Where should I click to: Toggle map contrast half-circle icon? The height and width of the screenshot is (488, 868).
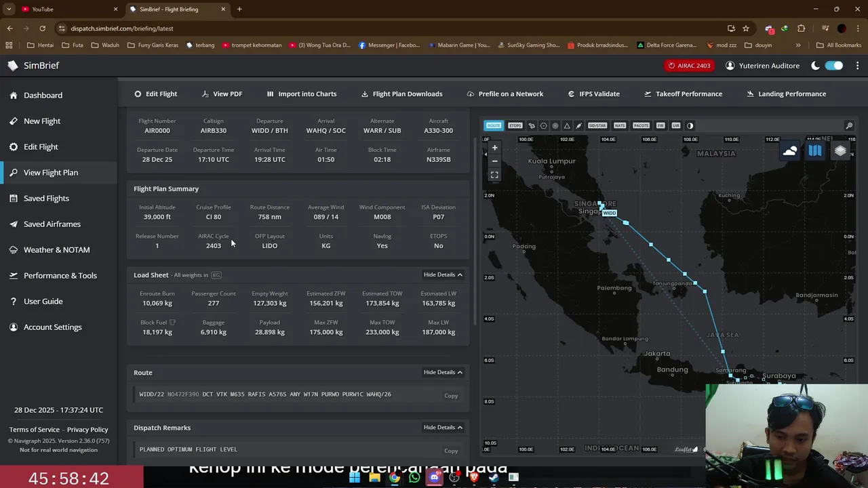coord(690,125)
